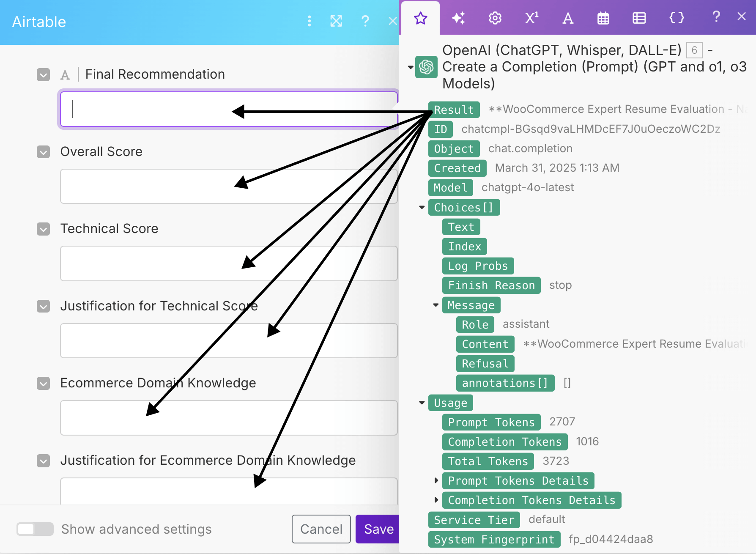Image resolution: width=756 pixels, height=554 pixels.
Task: Insert the Role variable pill
Action: [x=475, y=324]
